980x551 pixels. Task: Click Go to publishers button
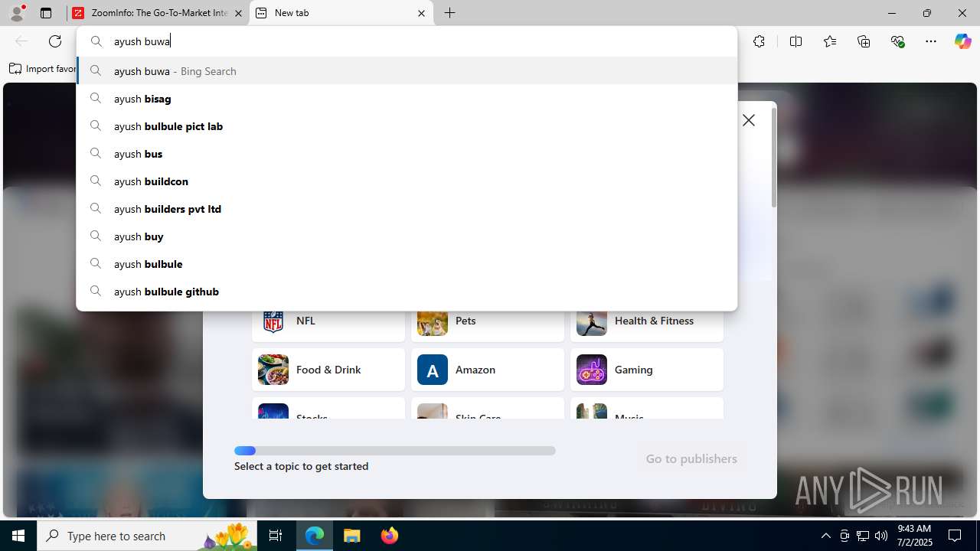pos(691,458)
